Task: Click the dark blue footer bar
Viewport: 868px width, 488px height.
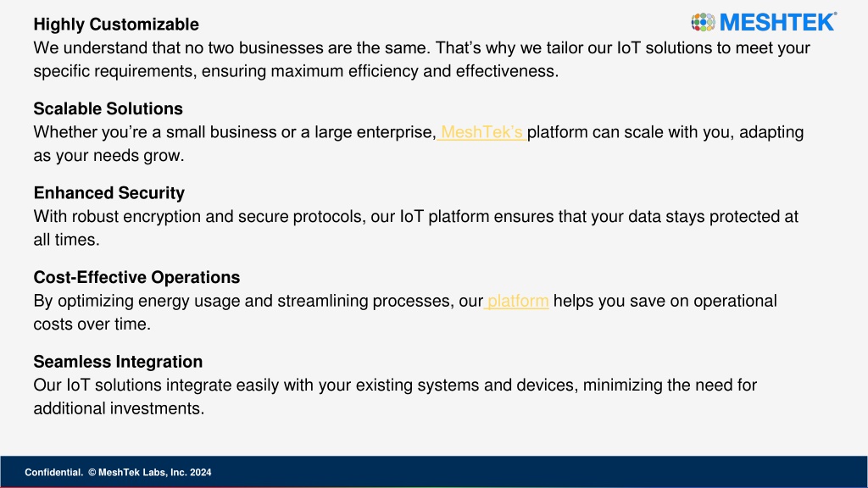Action: [x=434, y=472]
